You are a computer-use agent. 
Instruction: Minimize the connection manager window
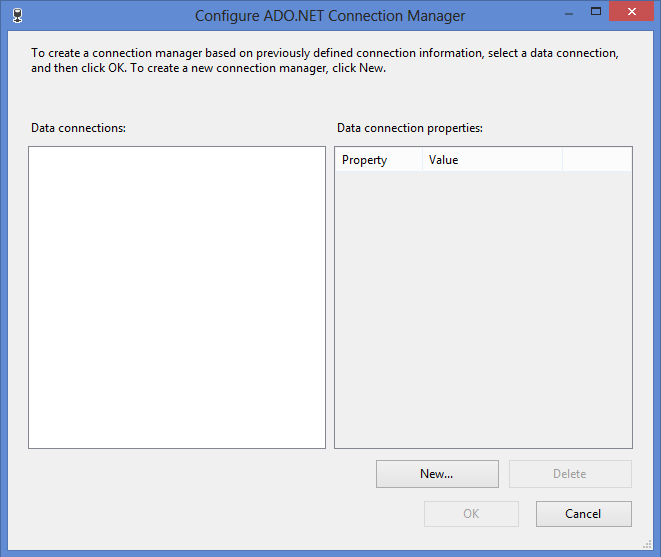tap(569, 14)
